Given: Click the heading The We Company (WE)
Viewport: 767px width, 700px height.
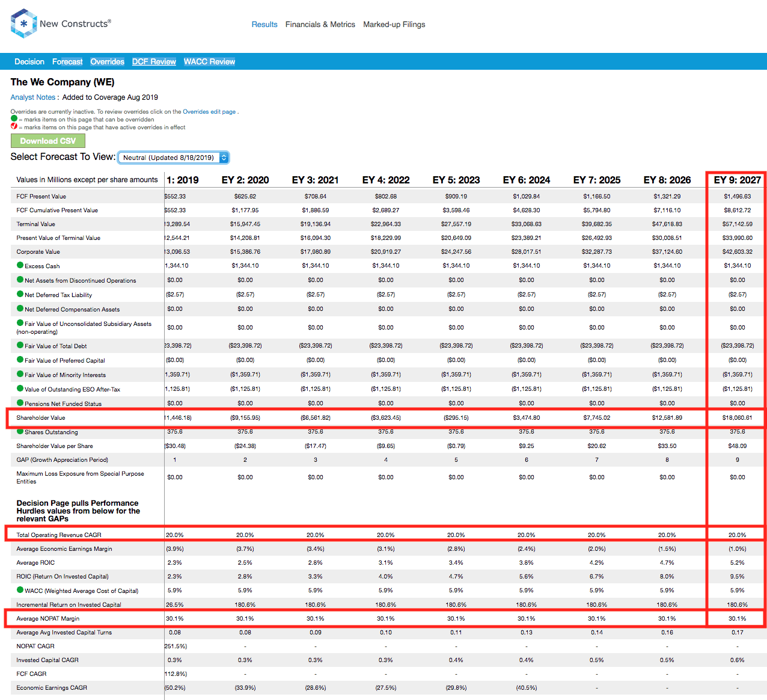Looking at the screenshot, I should pyautogui.click(x=63, y=82).
